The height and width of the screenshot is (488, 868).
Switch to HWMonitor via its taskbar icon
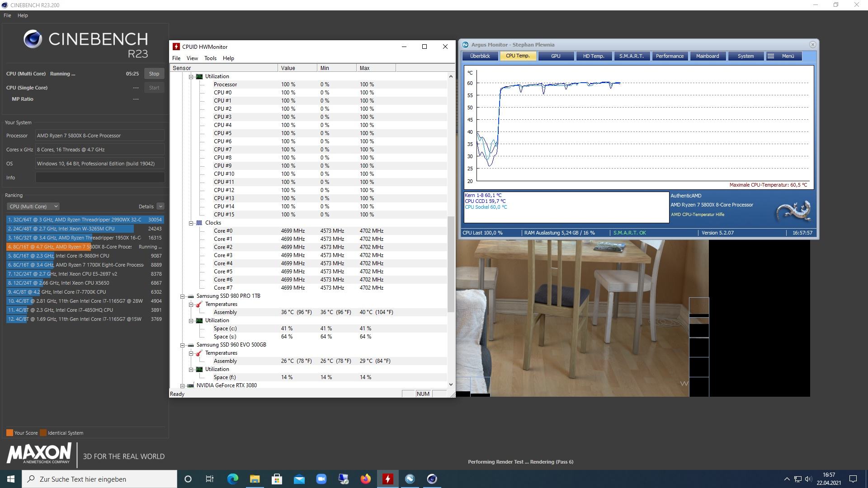coord(388,479)
